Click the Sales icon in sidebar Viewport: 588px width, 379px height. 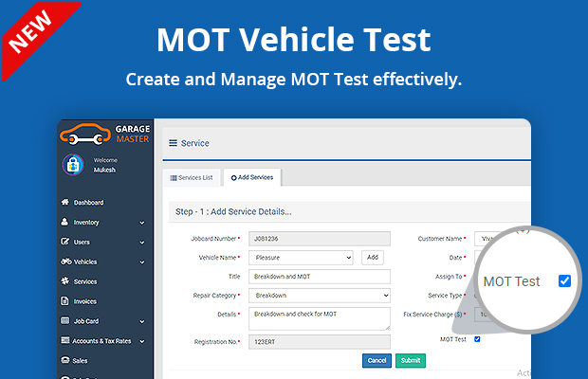coord(64,360)
